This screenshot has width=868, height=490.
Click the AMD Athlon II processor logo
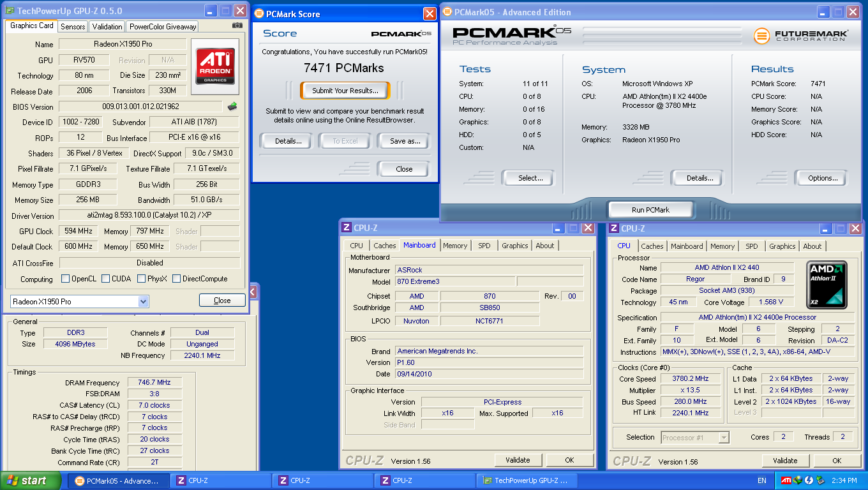(827, 285)
